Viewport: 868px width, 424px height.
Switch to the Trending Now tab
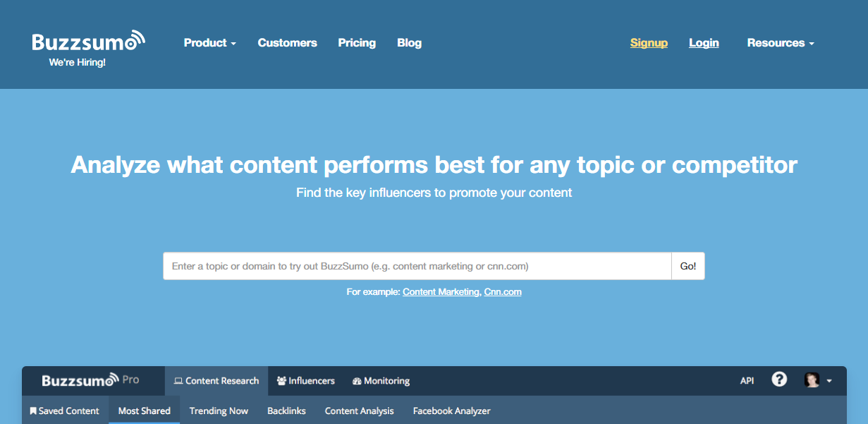click(219, 411)
